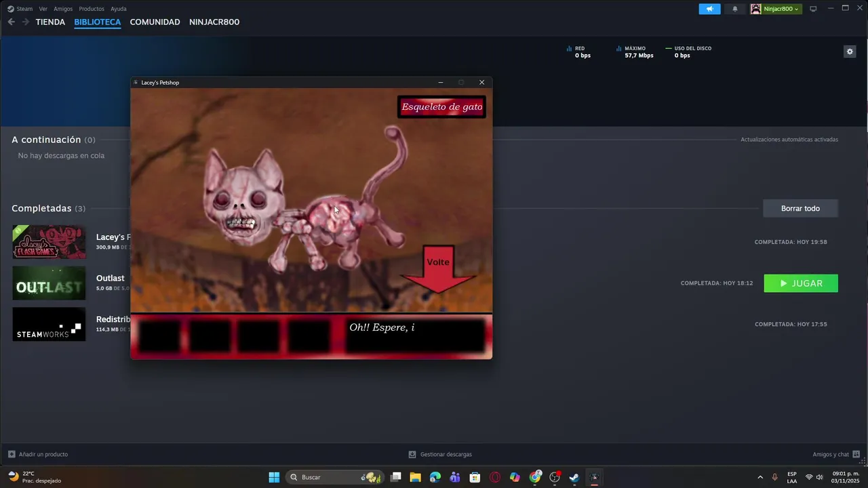Click the Steam logo at top left
868x488 pixels.
coord(10,9)
